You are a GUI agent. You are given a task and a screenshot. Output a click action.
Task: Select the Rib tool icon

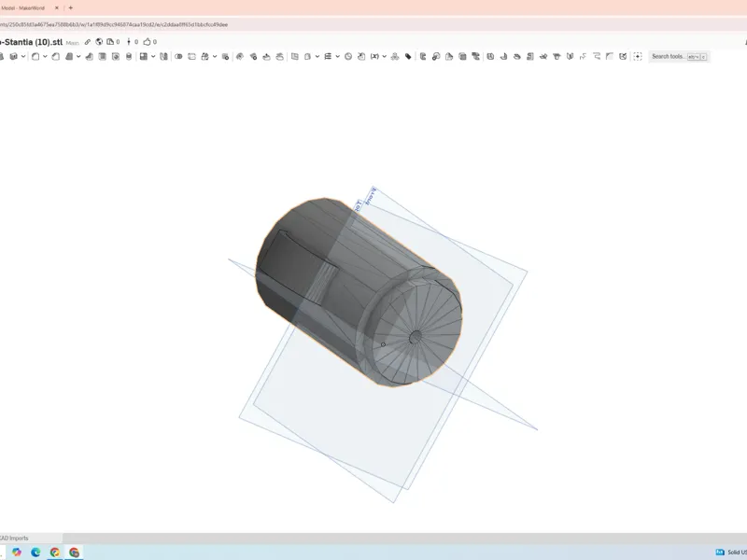(89, 56)
